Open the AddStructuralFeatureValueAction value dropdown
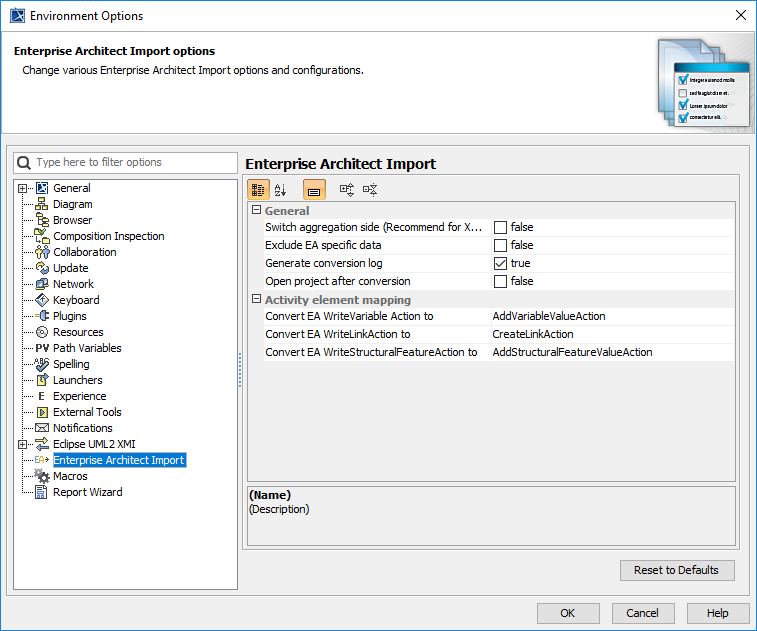 coord(612,352)
